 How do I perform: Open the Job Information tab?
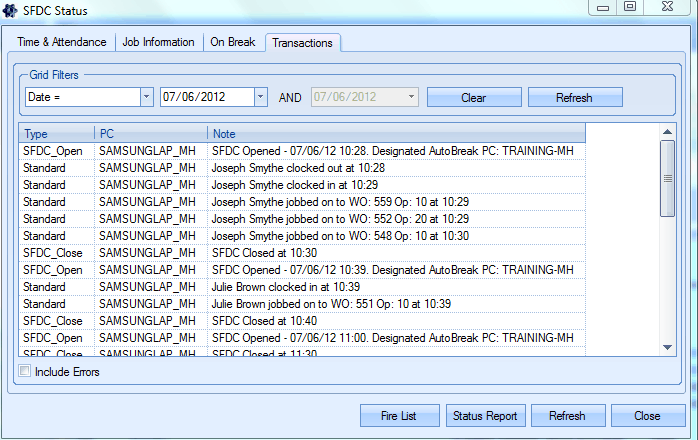pos(158,43)
